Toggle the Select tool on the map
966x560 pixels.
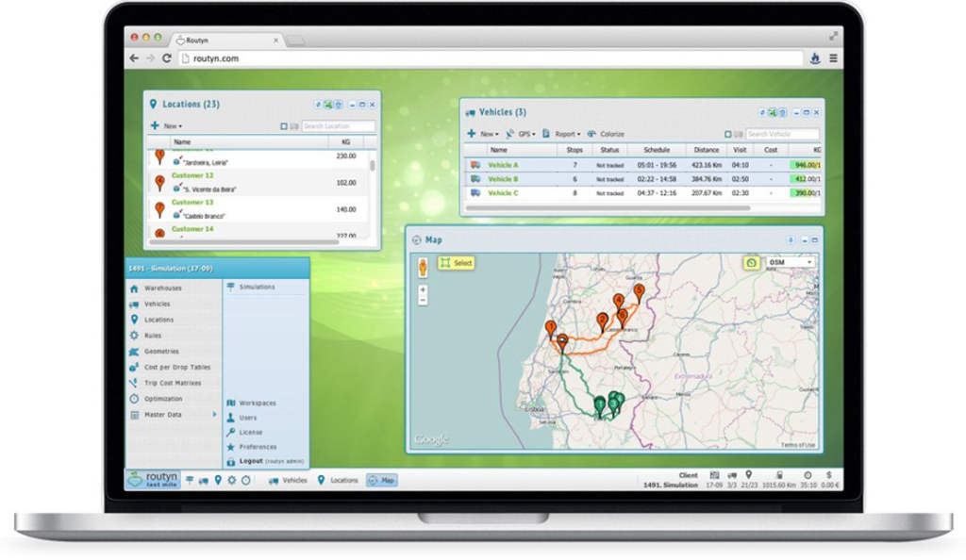(x=457, y=263)
